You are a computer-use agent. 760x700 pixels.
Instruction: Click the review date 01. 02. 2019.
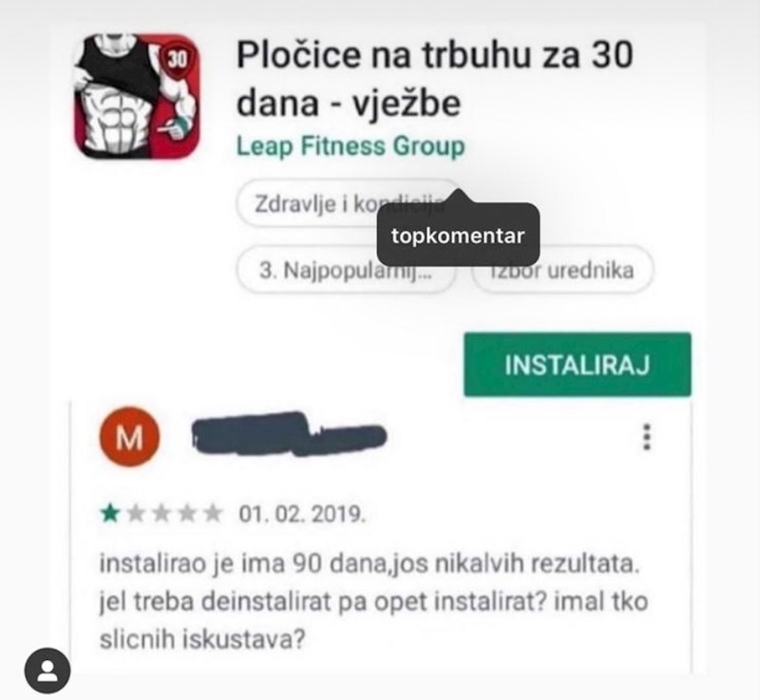coord(302,514)
